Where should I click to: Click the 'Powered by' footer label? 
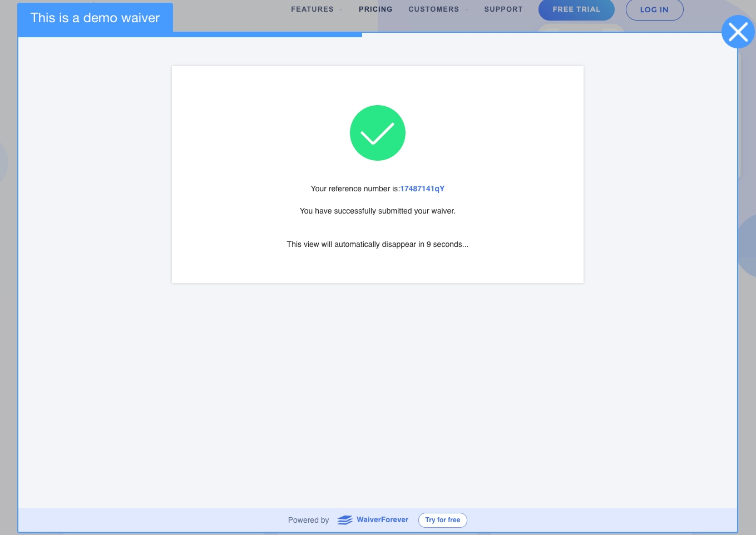point(308,521)
